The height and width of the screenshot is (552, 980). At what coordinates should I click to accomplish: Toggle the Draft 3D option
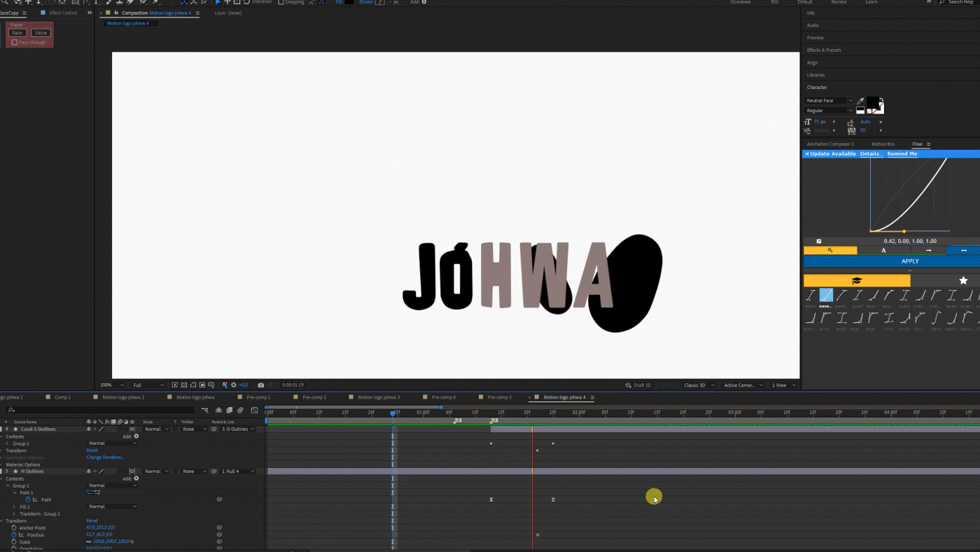coord(638,385)
